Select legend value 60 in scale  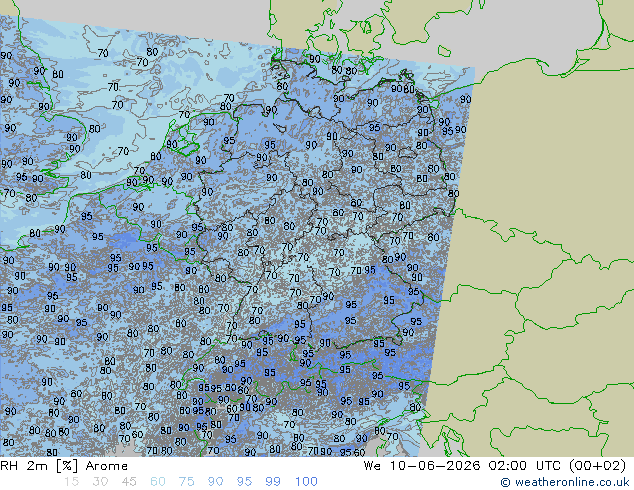pyautogui.click(x=158, y=482)
